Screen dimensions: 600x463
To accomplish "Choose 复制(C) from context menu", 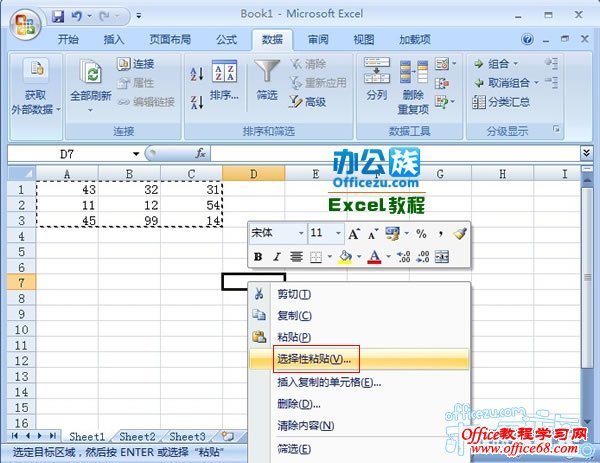I will tap(359, 316).
